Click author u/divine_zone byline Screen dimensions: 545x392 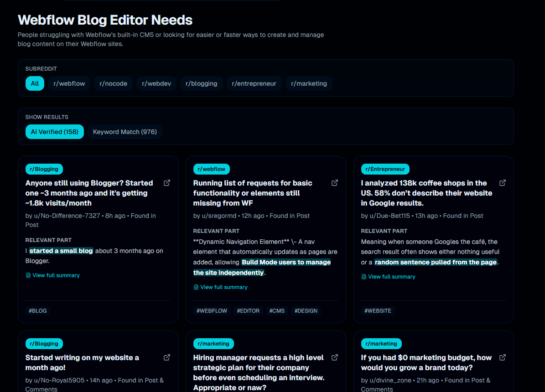(x=390, y=381)
